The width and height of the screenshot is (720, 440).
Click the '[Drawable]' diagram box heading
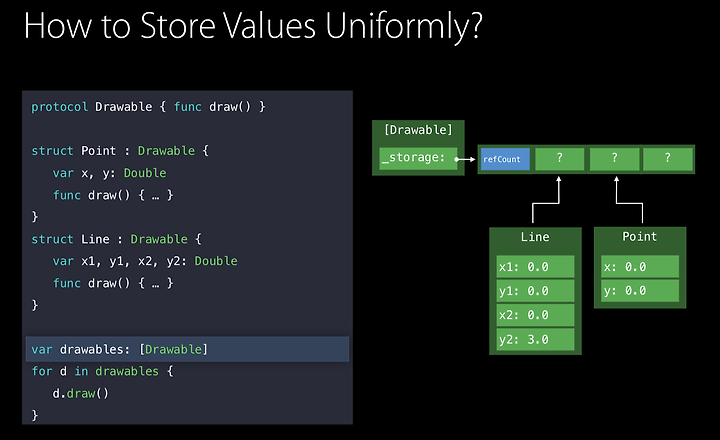(x=418, y=130)
